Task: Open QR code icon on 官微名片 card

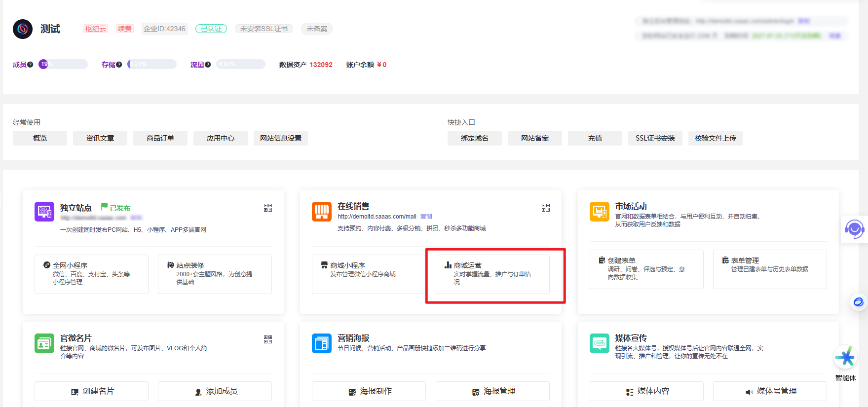Action: (x=268, y=339)
